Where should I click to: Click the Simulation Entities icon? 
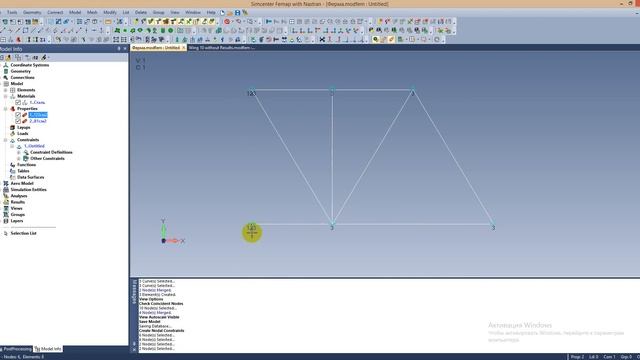(6, 189)
